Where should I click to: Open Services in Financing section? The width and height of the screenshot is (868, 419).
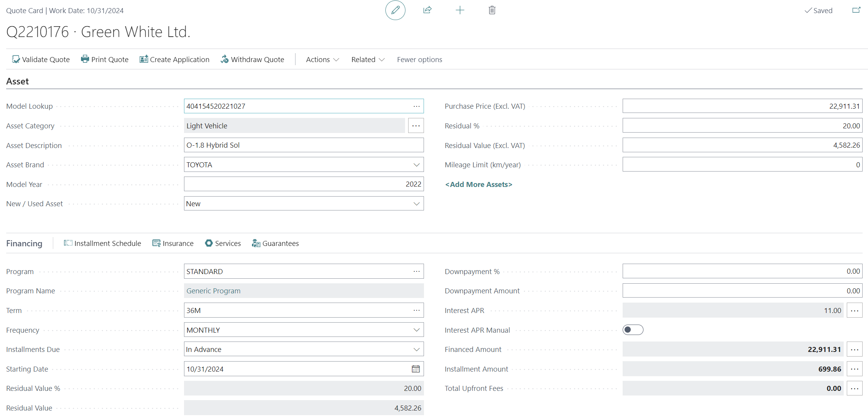tap(223, 243)
